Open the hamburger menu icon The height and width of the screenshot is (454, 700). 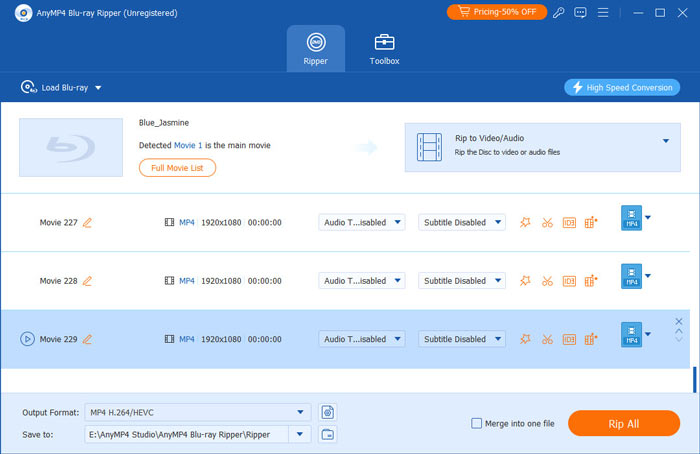603,12
